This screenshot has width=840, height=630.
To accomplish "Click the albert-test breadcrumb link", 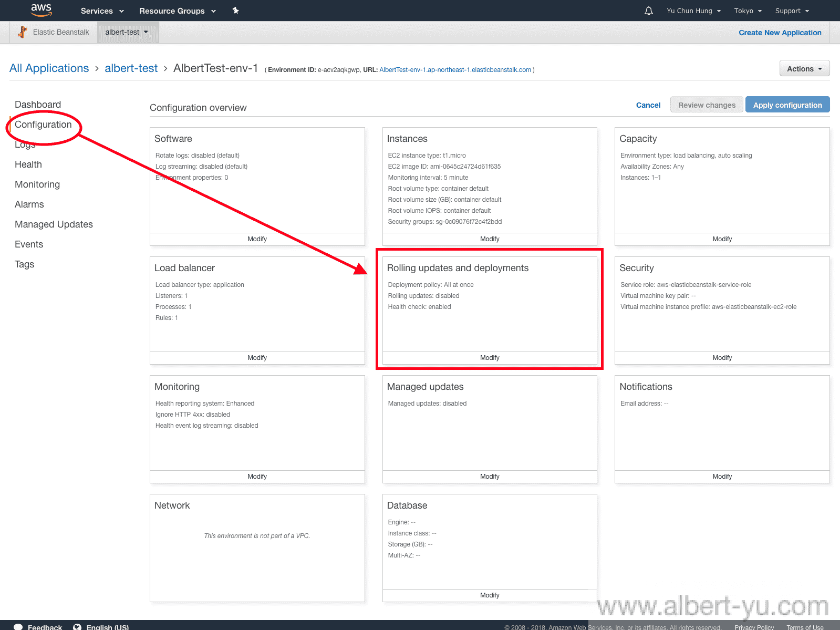I will pos(131,68).
